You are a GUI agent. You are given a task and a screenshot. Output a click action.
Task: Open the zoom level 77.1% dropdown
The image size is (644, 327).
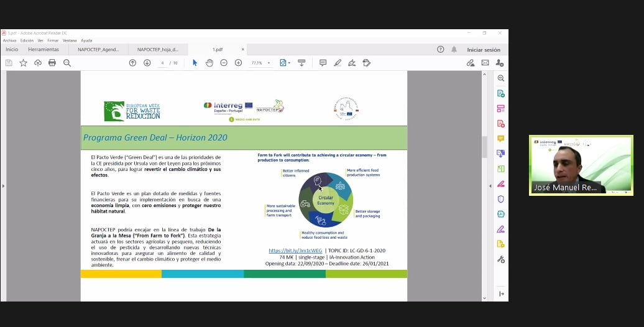pyautogui.click(x=260, y=63)
